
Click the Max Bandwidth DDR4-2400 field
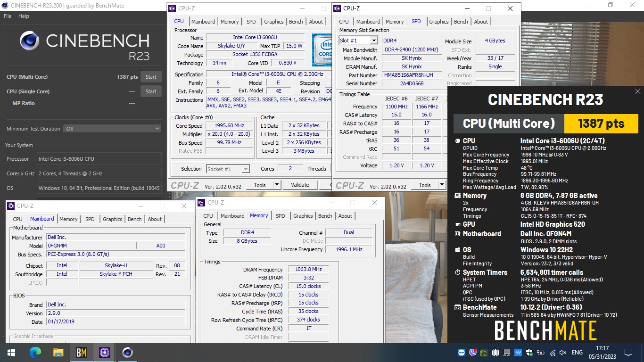point(412,50)
